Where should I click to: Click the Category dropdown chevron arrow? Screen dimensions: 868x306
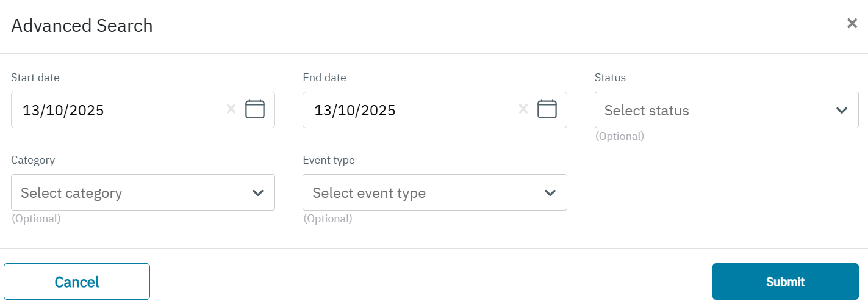point(258,193)
